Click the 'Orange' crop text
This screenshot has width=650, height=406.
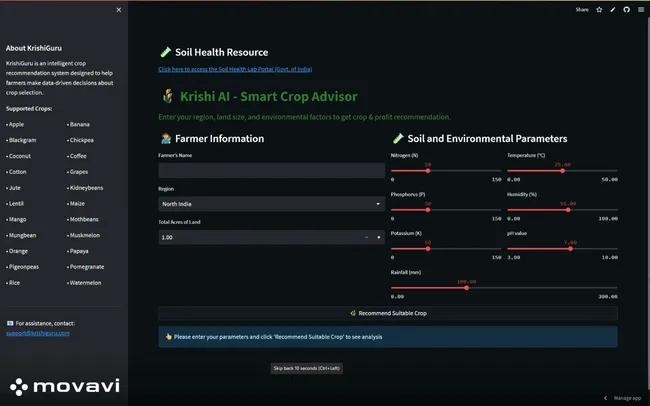[18, 251]
